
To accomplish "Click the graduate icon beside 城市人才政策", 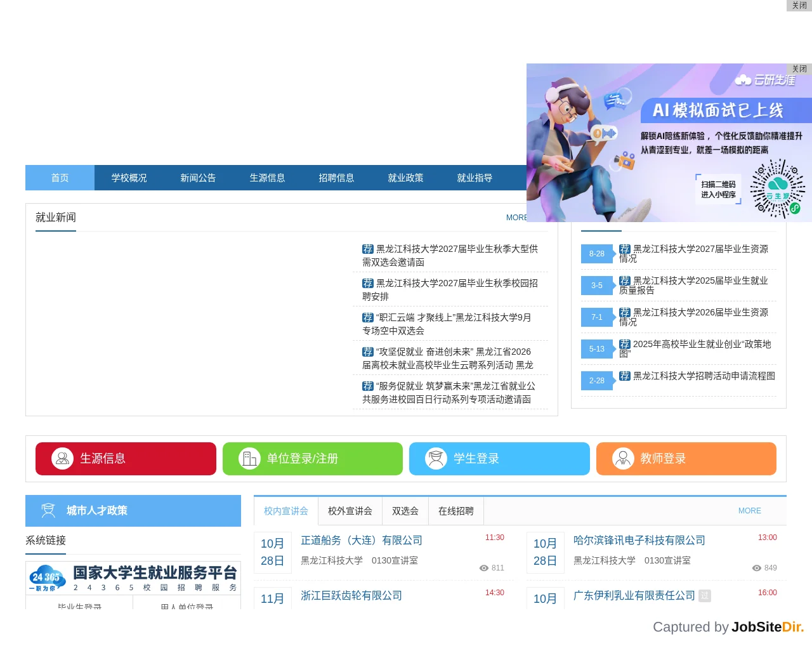I will click(48, 510).
